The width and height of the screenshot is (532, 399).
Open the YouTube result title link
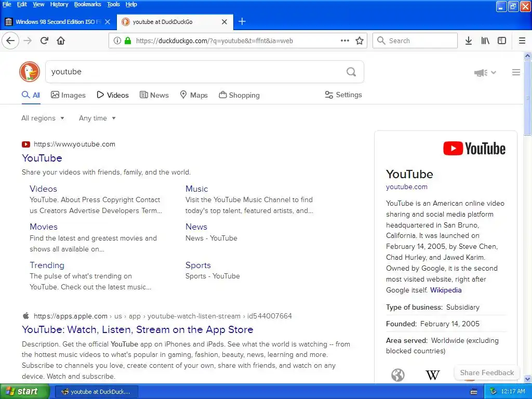pos(42,158)
